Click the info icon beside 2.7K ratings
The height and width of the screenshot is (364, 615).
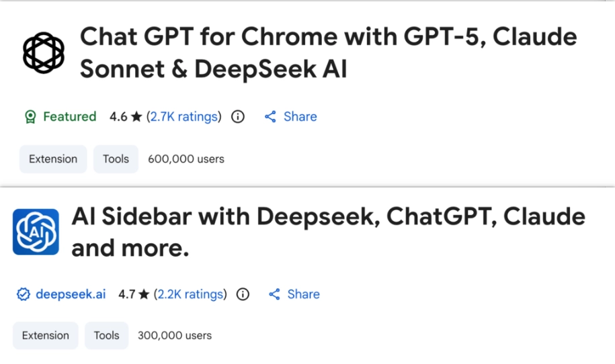(x=237, y=117)
